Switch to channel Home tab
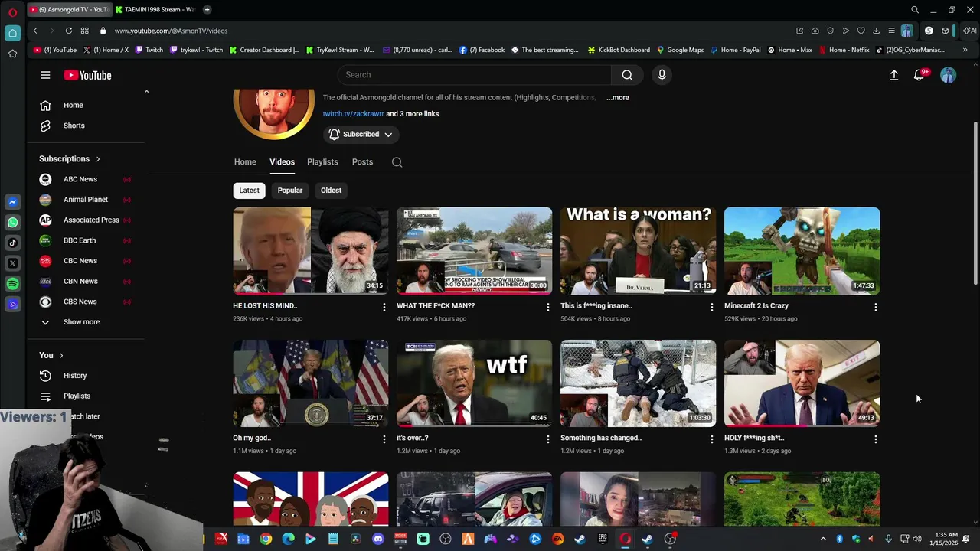 pos(245,162)
